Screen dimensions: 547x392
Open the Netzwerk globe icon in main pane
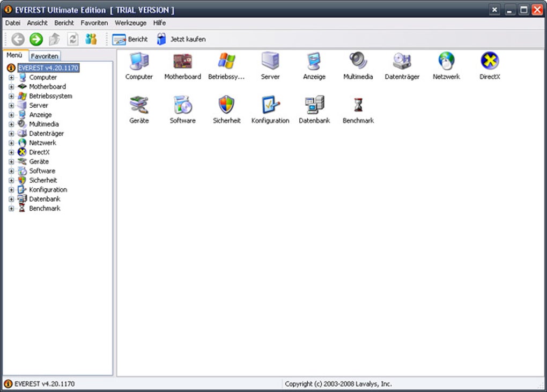point(446,61)
